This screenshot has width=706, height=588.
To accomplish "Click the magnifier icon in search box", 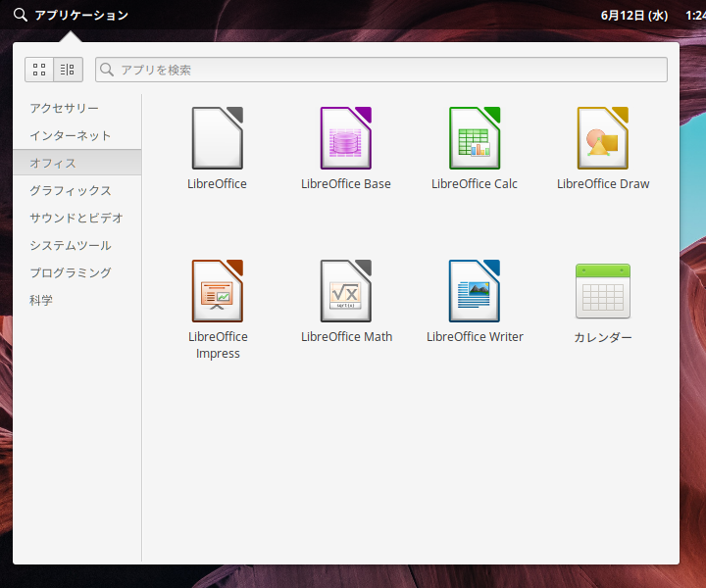I will [107, 70].
